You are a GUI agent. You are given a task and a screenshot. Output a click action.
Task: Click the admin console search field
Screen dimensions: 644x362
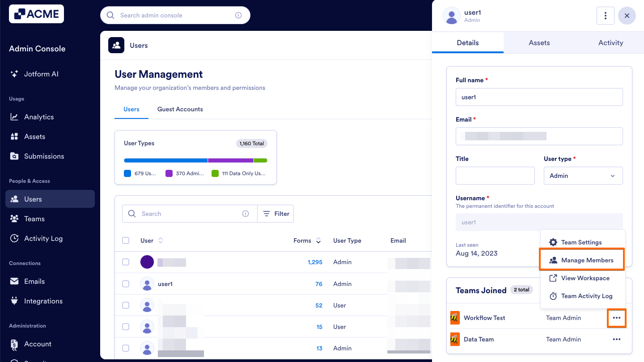tap(175, 15)
